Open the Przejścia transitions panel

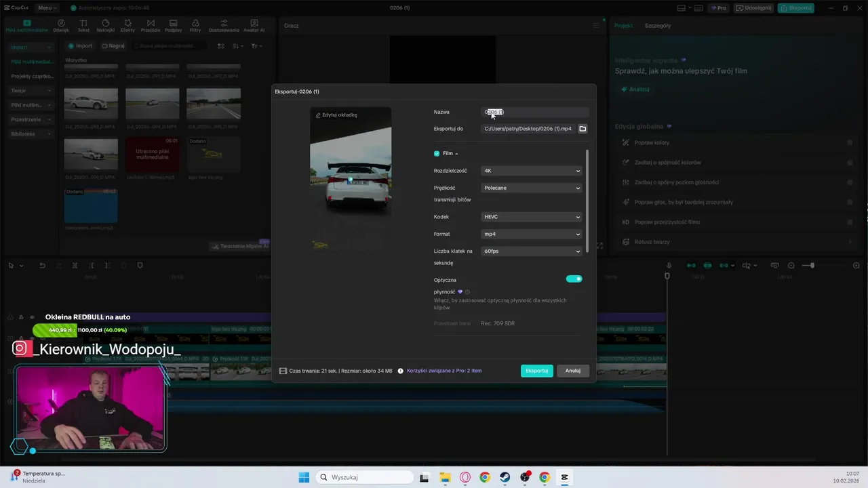(150, 26)
